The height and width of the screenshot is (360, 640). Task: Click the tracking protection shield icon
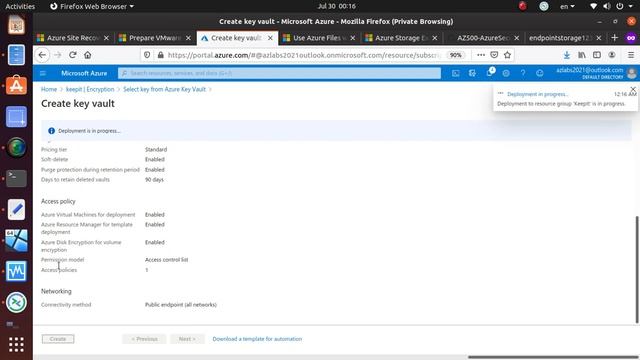point(147,55)
